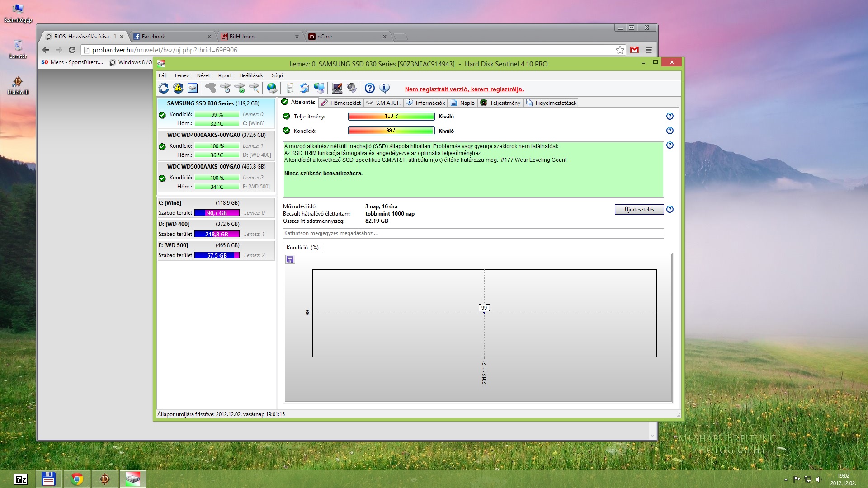The height and width of the screenshot is (488, 868).
Task: Switch to the S.M.A.R.T. tab
Action: tap(383, 103)
